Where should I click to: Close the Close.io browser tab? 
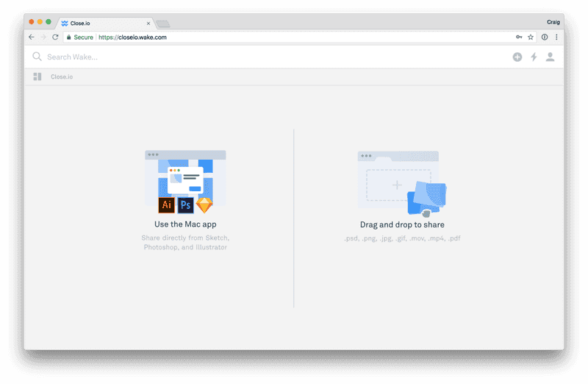148,24
